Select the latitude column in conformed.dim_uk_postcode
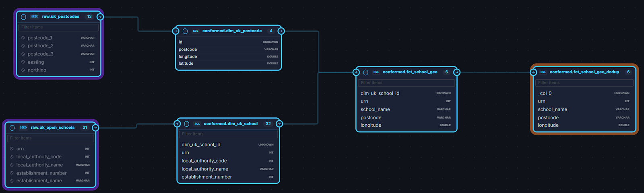The image size is (644, 193). point(229,64)
